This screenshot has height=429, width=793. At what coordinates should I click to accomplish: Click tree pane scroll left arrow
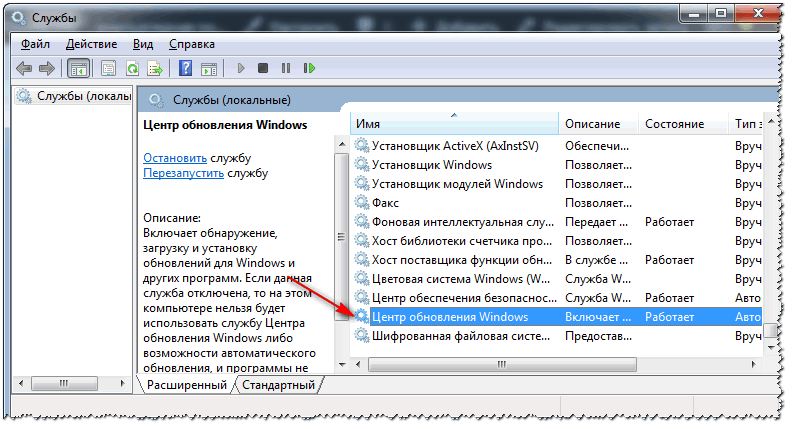[x=21, y=383]
